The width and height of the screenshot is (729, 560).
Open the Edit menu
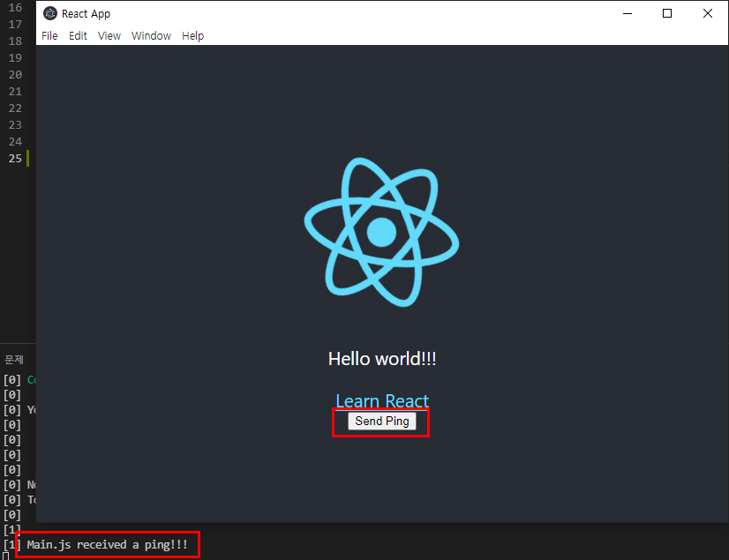pos(78,36)
